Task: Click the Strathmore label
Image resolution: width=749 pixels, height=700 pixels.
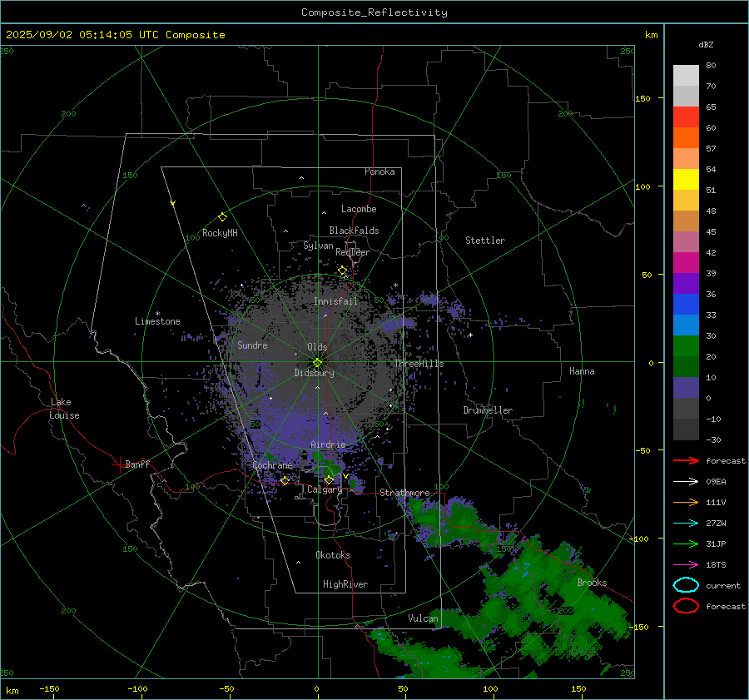Action: tap(404, 492)
